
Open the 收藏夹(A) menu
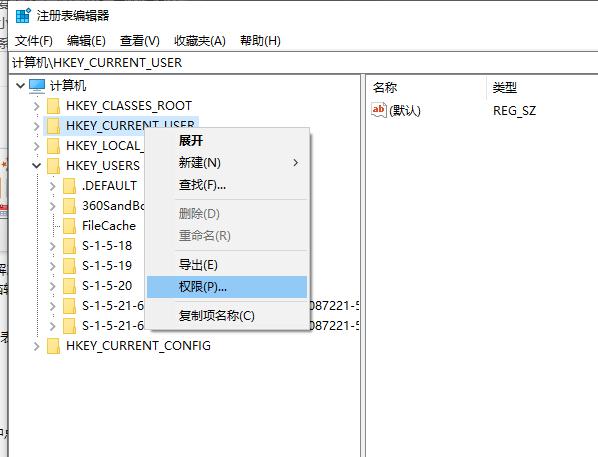tap(200, 40)
